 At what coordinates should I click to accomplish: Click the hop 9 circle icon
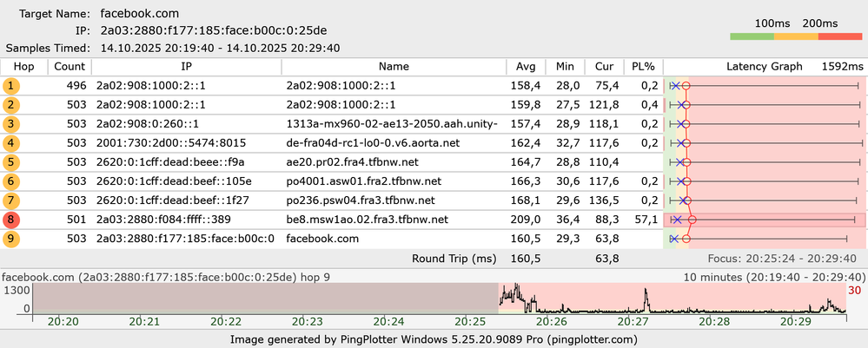(x=11, y=239)
